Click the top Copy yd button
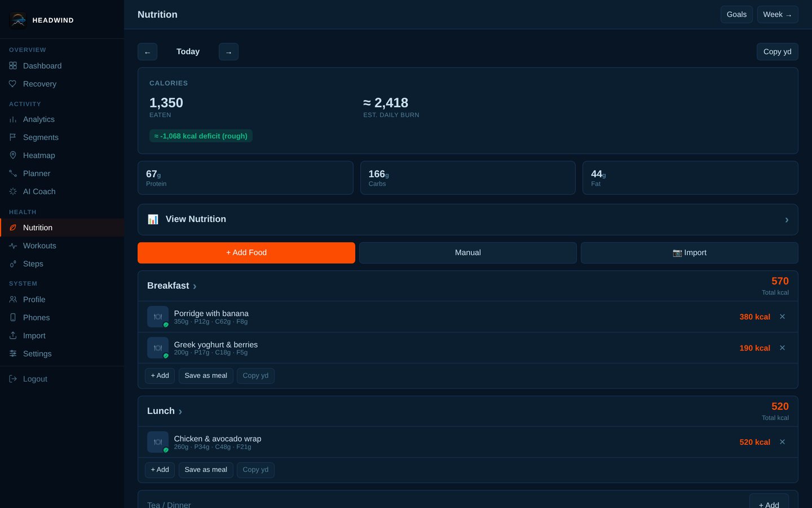This screenshot has height=508, width=812. tap(778, 52)
